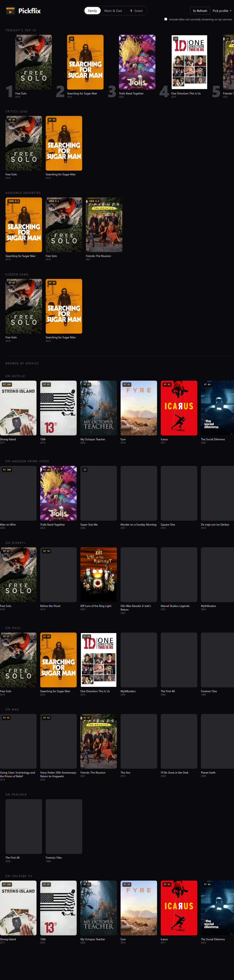Screen dimensions: 234x980
Task: Open Searching for Sugar Man under Critics Love
Action: (64, 143)
